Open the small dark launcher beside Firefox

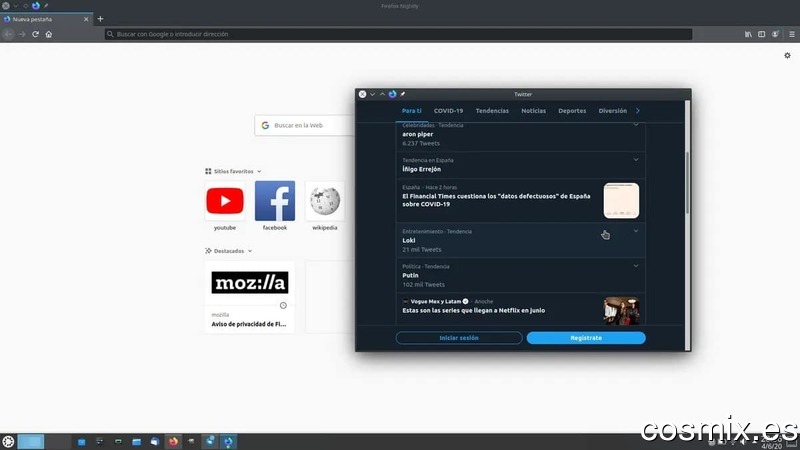point(191,442)
